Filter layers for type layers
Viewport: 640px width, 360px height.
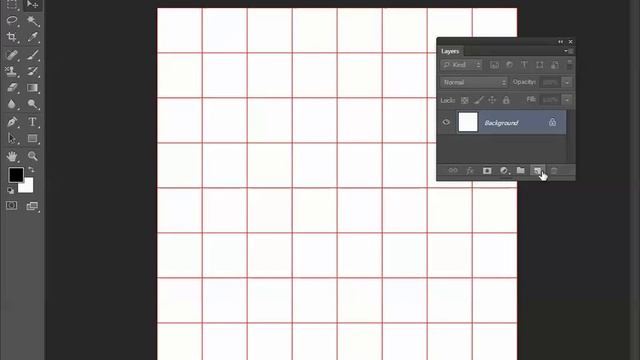524,65
